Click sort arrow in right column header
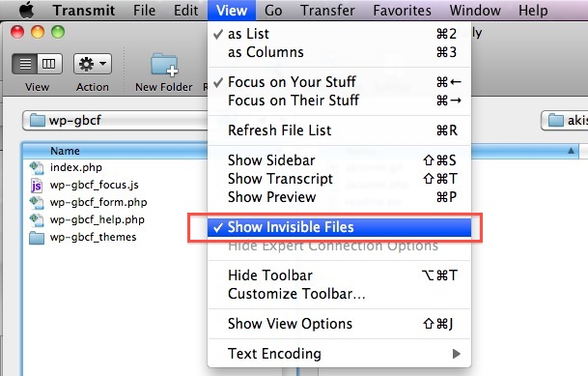This screenshot has height=376, width=588. 571,151
